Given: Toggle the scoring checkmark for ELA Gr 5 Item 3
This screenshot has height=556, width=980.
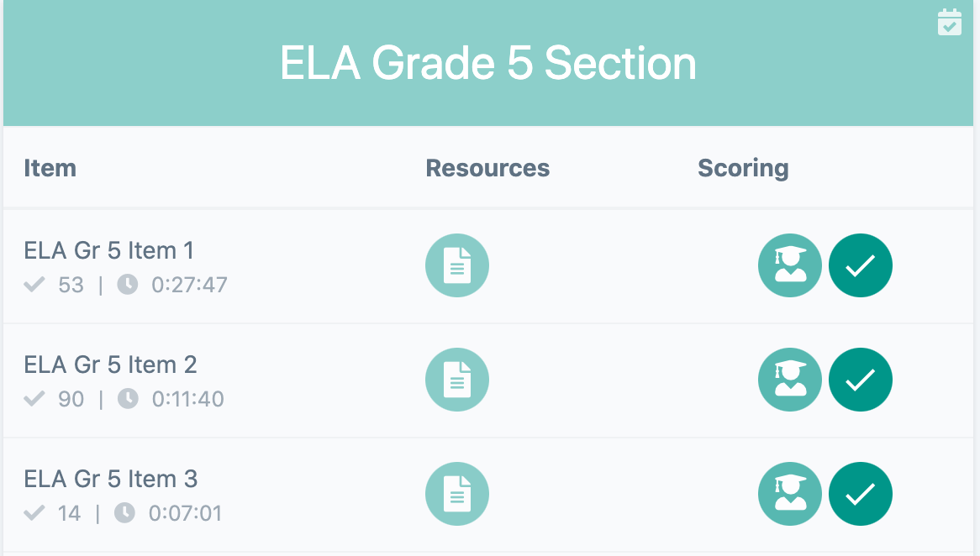Looking at the screenshot, I should coord(860,493).
